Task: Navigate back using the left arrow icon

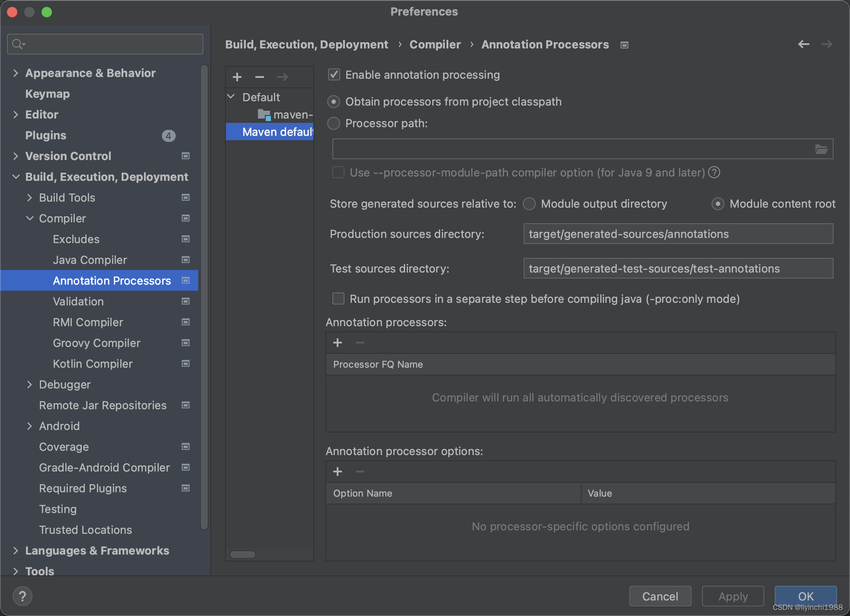Action: (804, 44)
